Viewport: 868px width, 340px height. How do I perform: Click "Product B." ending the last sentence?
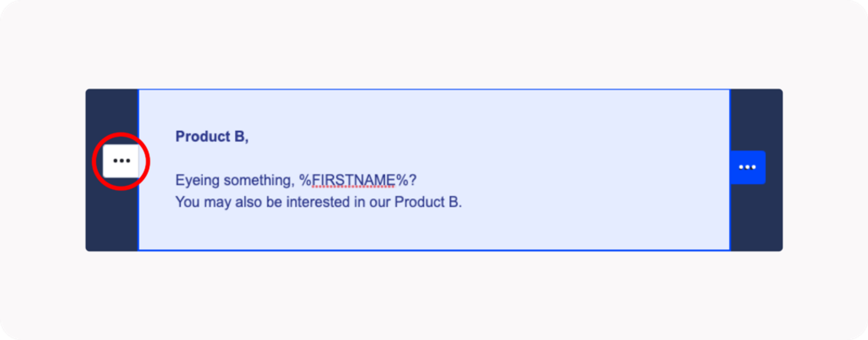tap(427, 202)
